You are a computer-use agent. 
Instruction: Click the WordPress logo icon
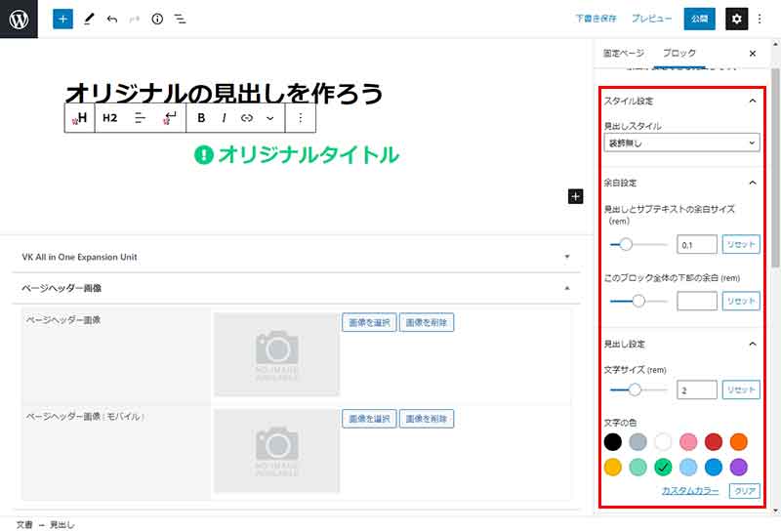coord(19,19)
